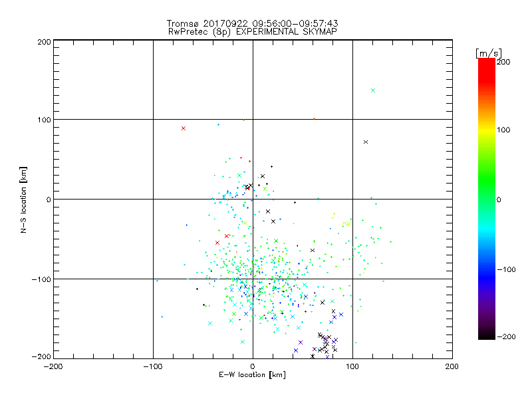Click the isolated red X marker in the upper-left quadrant
This screenshot has height=399, width=532.
(184, 128)
